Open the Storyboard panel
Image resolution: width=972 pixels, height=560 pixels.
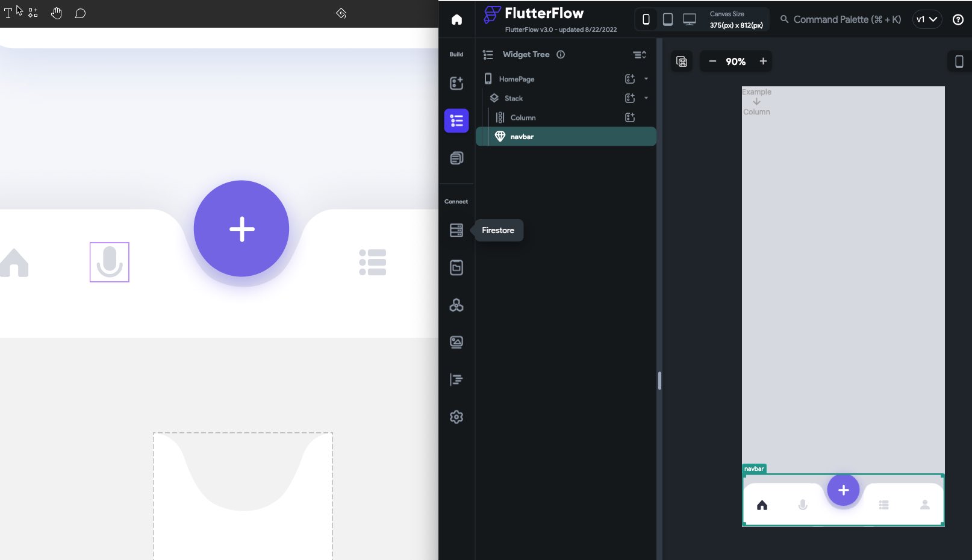click(x=456, y=158)
